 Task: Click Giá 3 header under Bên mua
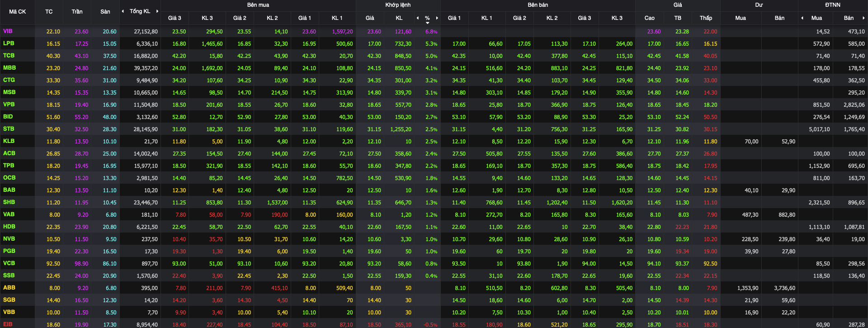tap(175, 18)
